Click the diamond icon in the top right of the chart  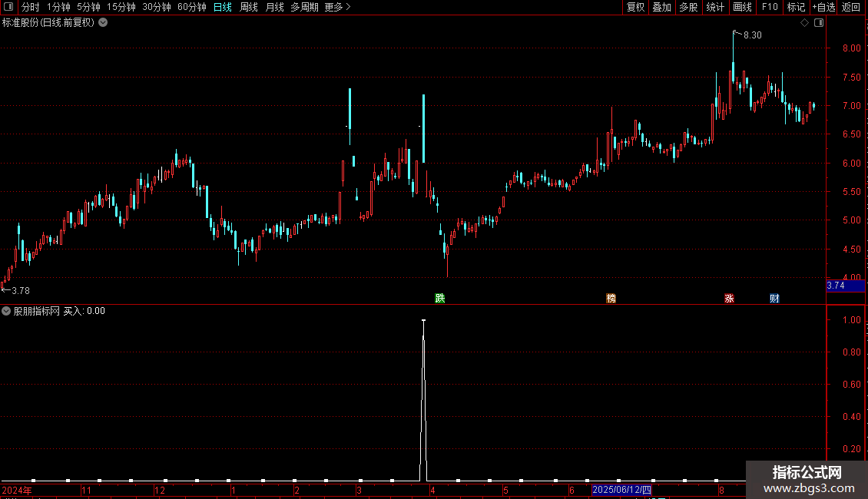[x=805, y=23]
